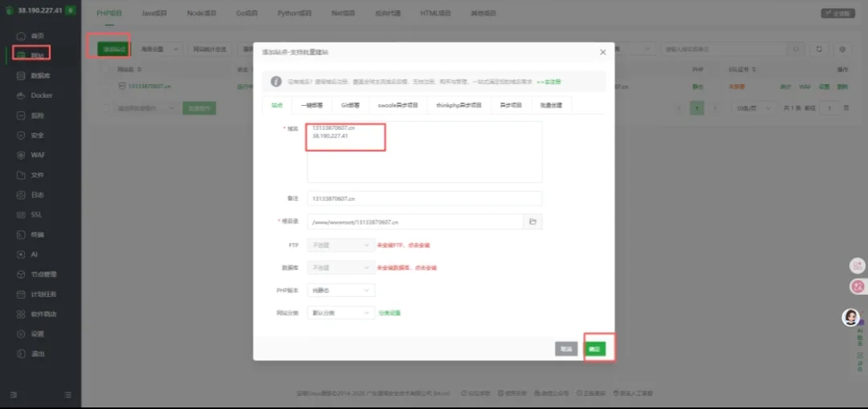Open the 首页 home icon in sidebar
The image size is (868, 409).
point(21,36)
